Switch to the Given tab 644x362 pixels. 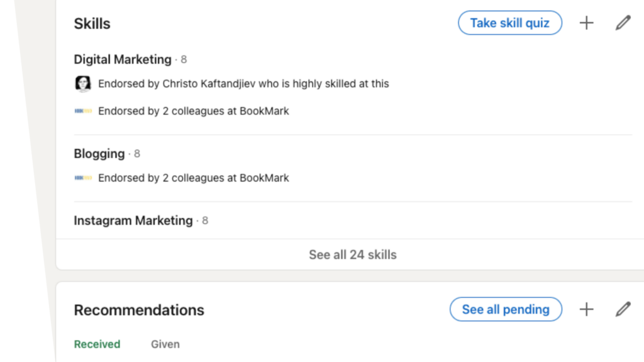pyautogui.click(x=165, y=344)
